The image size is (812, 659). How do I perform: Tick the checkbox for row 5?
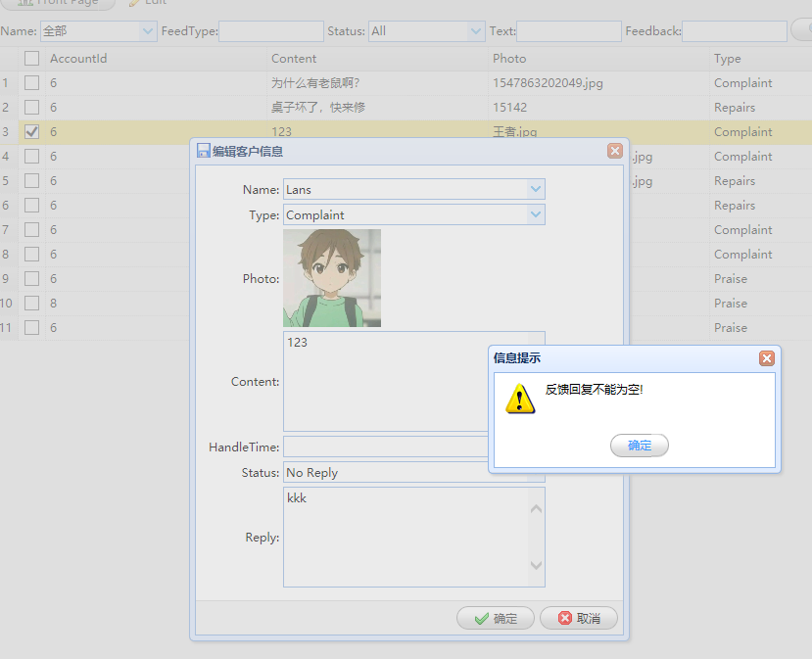(x=31, y=181)
